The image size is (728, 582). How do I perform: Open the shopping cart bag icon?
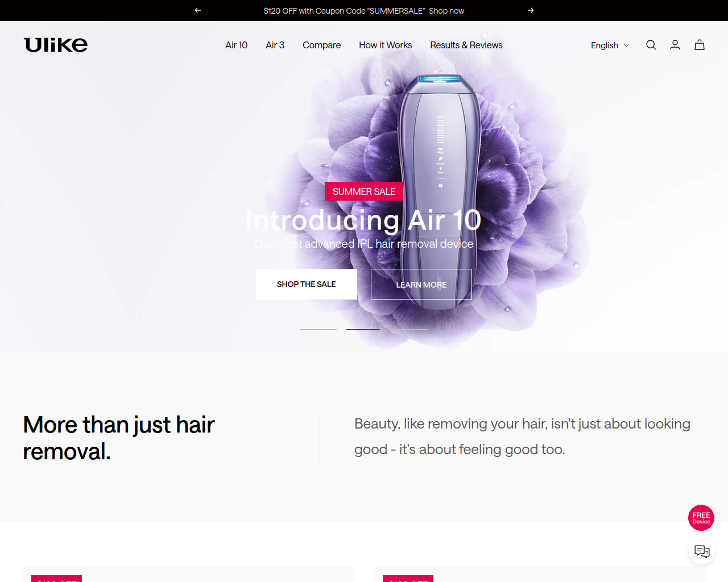click(700, 45)
